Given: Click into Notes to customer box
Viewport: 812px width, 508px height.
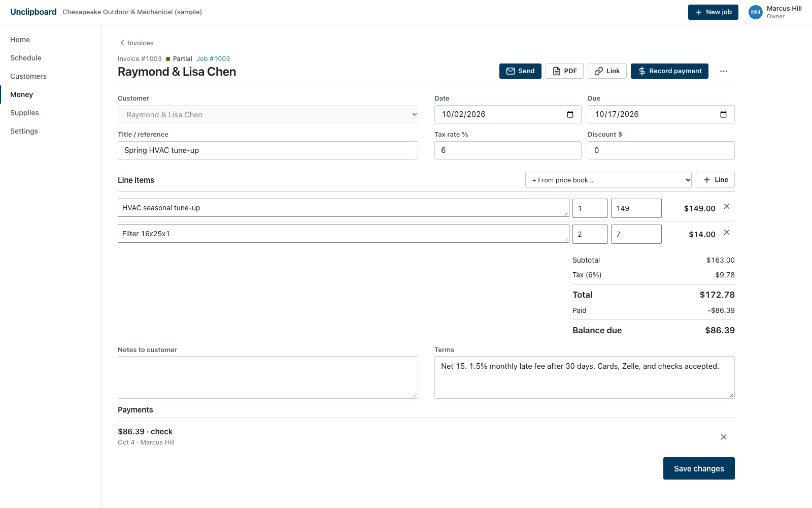Looking at the screenshot, I should pyautogui.click(x=268, y=377).
